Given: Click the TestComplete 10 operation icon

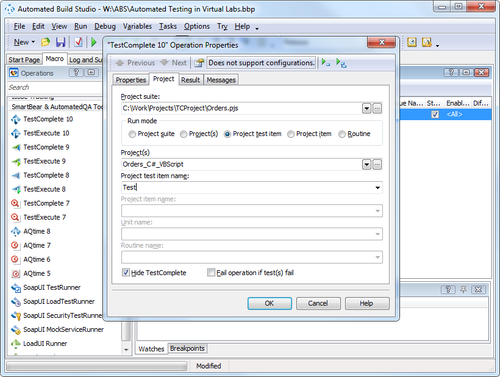Looking at the screenshot, I should click(x=16, y=119).
